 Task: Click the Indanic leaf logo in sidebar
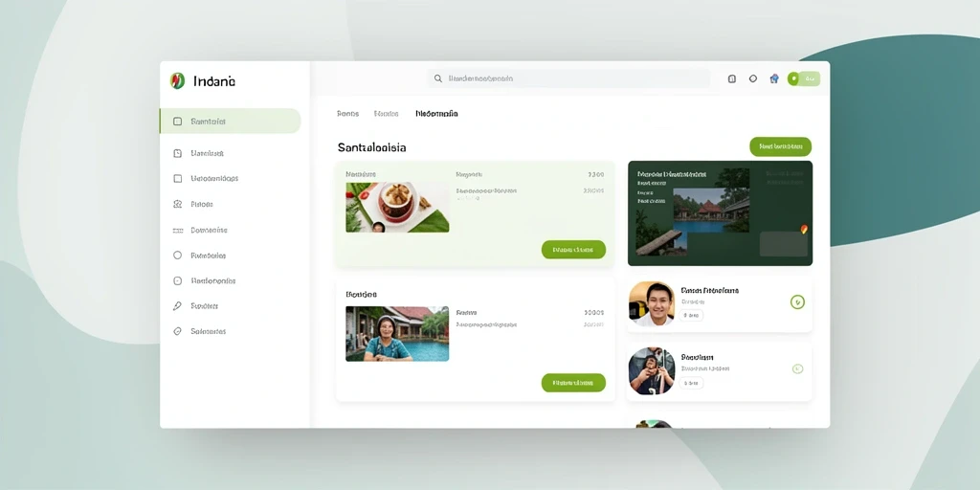(x=177, y=80)
